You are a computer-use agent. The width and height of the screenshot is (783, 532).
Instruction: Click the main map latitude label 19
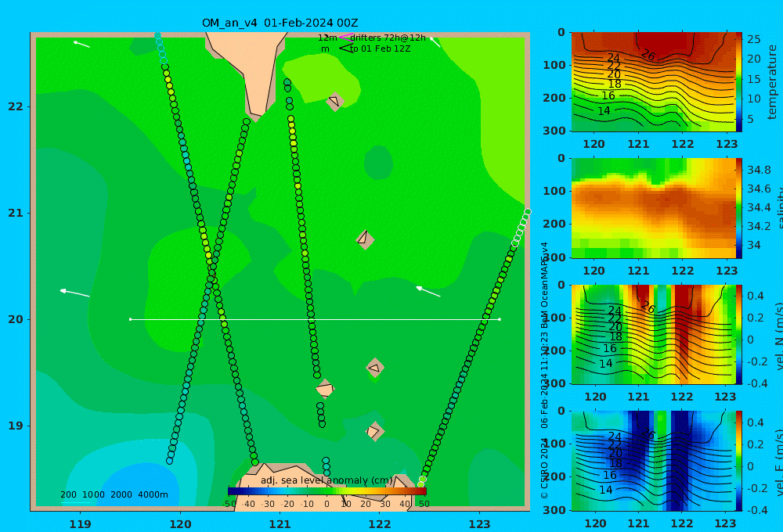click(16, 426)
